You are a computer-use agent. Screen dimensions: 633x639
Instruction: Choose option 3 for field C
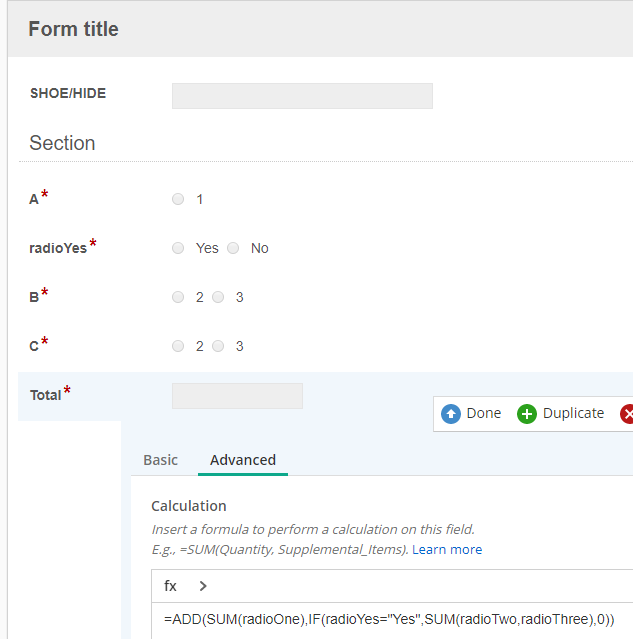218,346
